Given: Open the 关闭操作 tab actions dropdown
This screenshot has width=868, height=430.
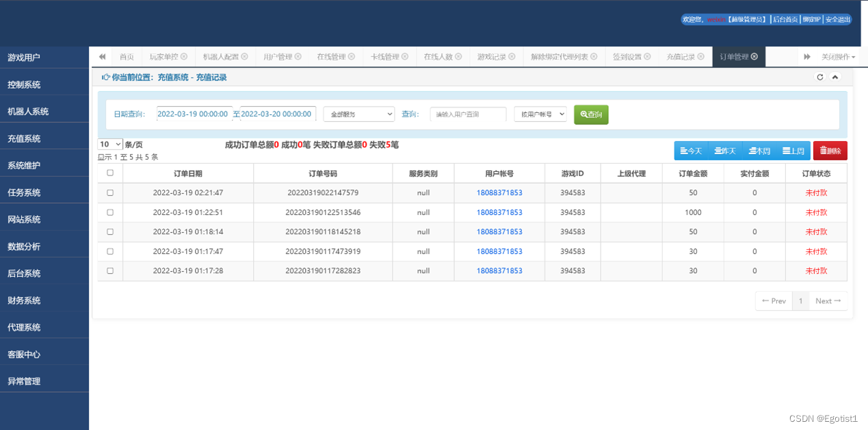Looking at the screenshot, I should (x=838, y=57).
